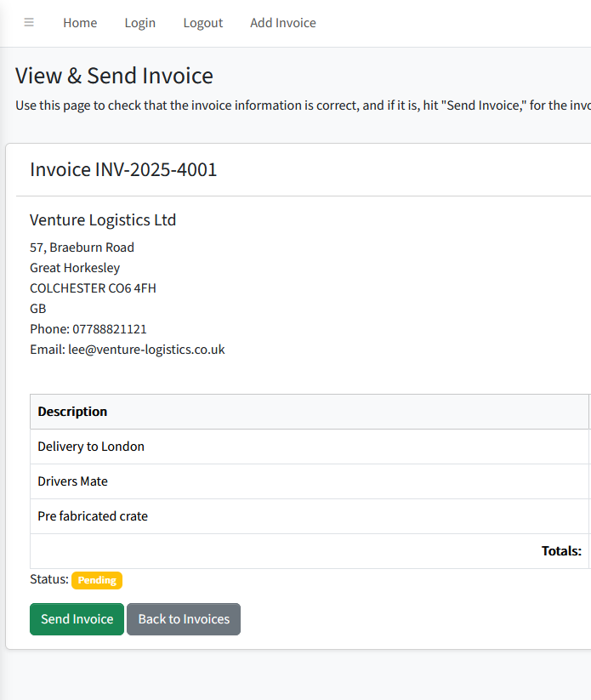Click the COLCHESTER CO6 4FH address line
Image resolution: width=591 pixels, height=700 pixels.
pos(93,288)
